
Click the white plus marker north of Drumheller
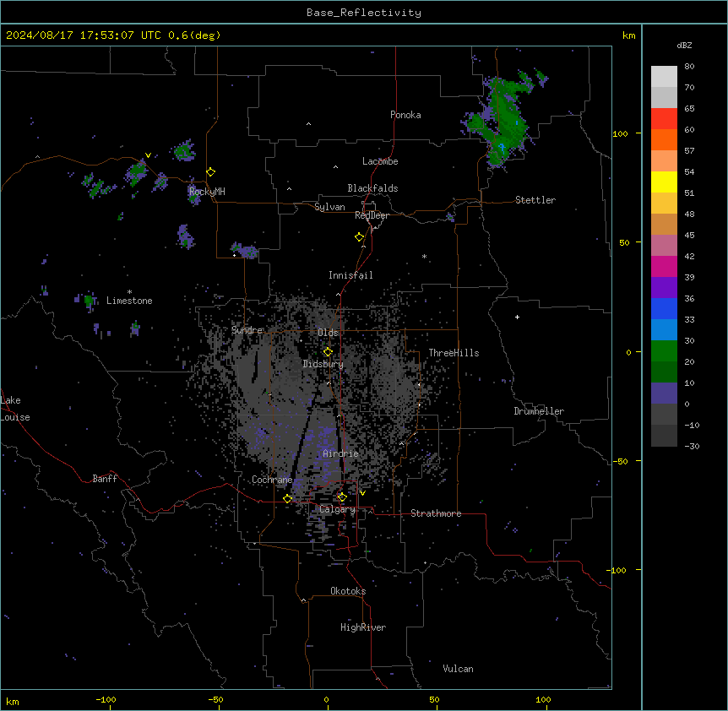[517, 317]
